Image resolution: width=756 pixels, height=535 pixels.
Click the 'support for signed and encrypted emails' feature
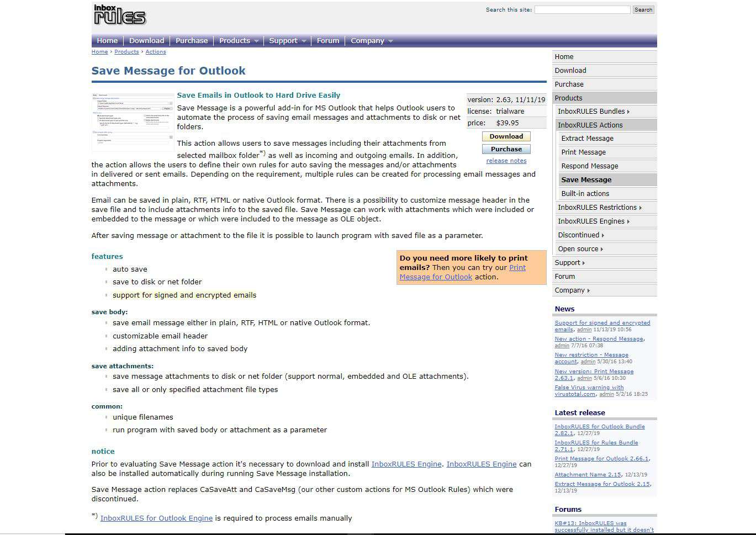[184, 295]
